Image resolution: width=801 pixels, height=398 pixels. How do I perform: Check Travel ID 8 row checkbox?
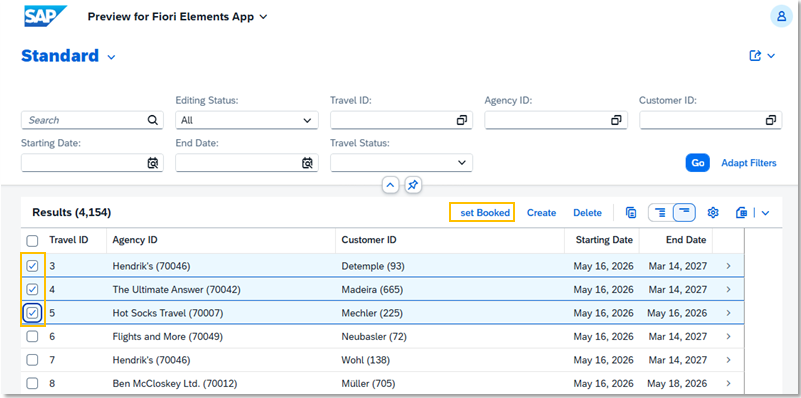click(32, 383)
